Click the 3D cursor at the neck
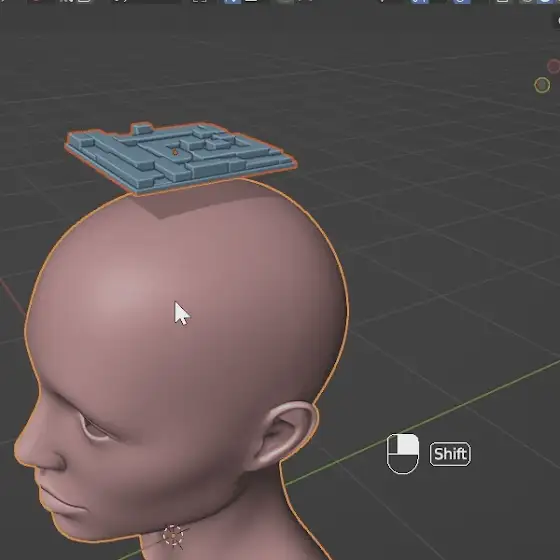 pos(173,535)
